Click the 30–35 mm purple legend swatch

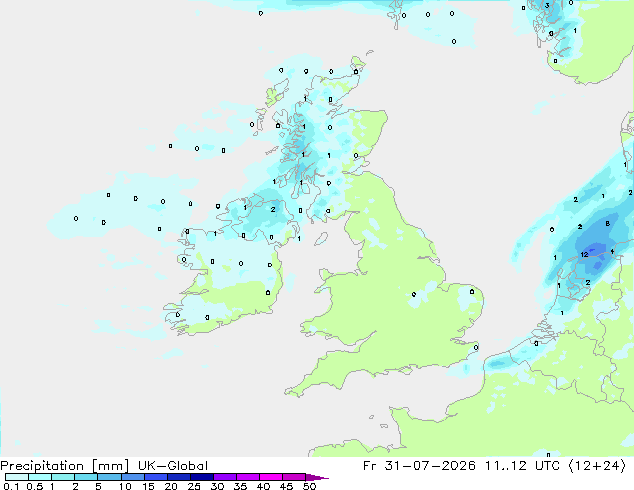pos(224,477)
